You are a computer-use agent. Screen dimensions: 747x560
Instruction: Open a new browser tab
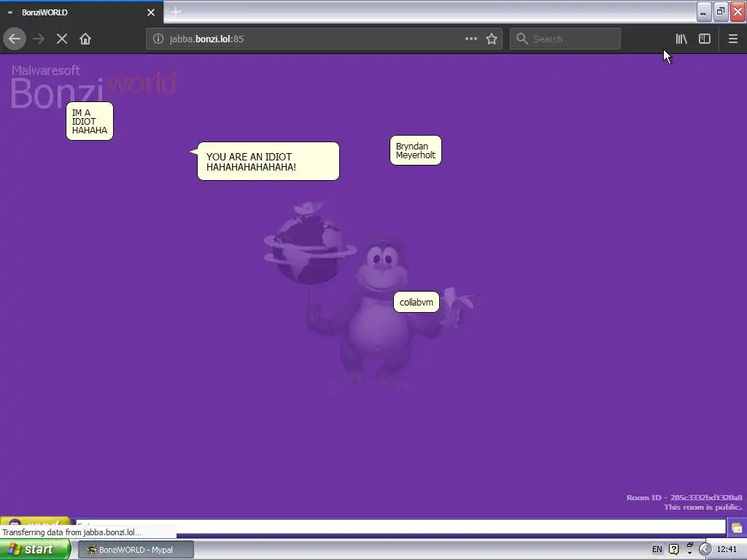(176, 12)
